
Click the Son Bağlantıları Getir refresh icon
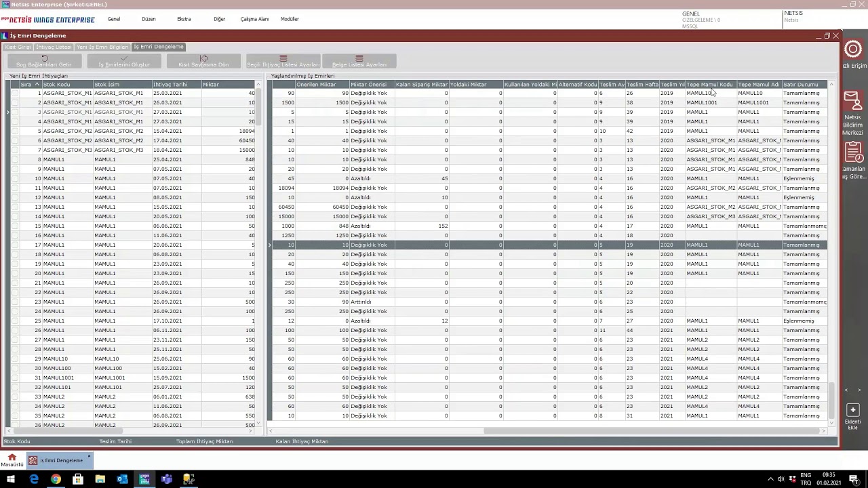click(44, 58)
